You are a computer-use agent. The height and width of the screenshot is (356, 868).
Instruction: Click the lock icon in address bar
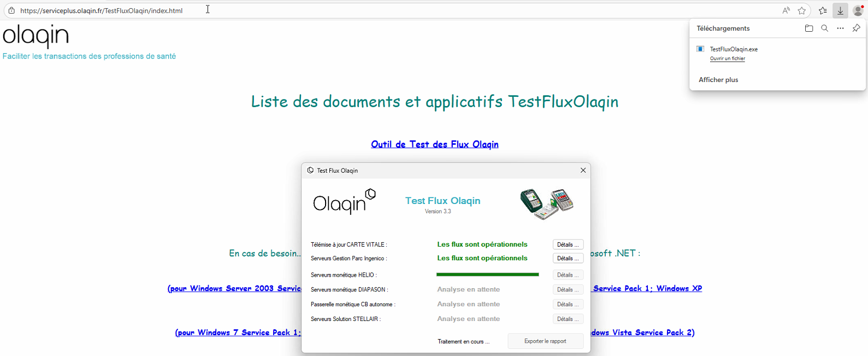pyautogui.click(x=11, y=10)
